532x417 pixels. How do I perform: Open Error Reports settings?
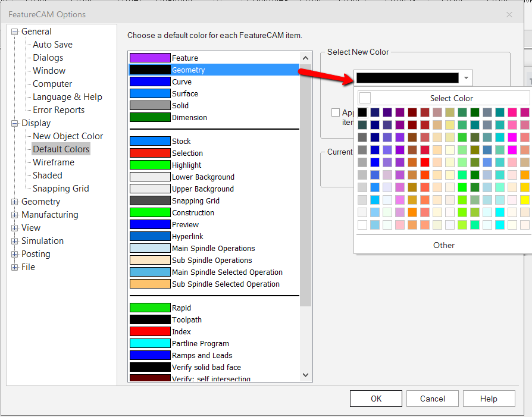(58, 110)
